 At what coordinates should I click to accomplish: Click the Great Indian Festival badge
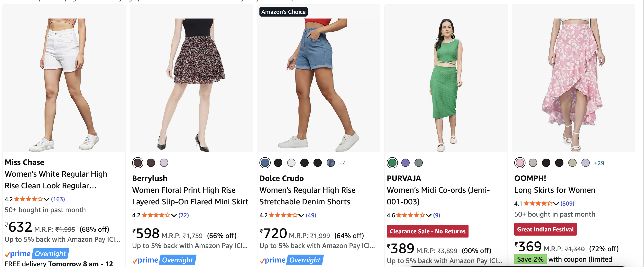(545, 229)
